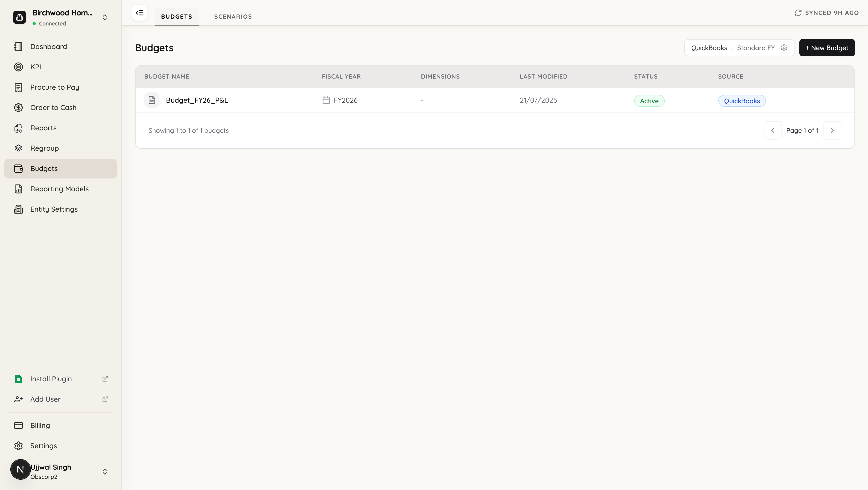
Task: Open Dashboard menu item label
Action: click(x=49, y=46)
